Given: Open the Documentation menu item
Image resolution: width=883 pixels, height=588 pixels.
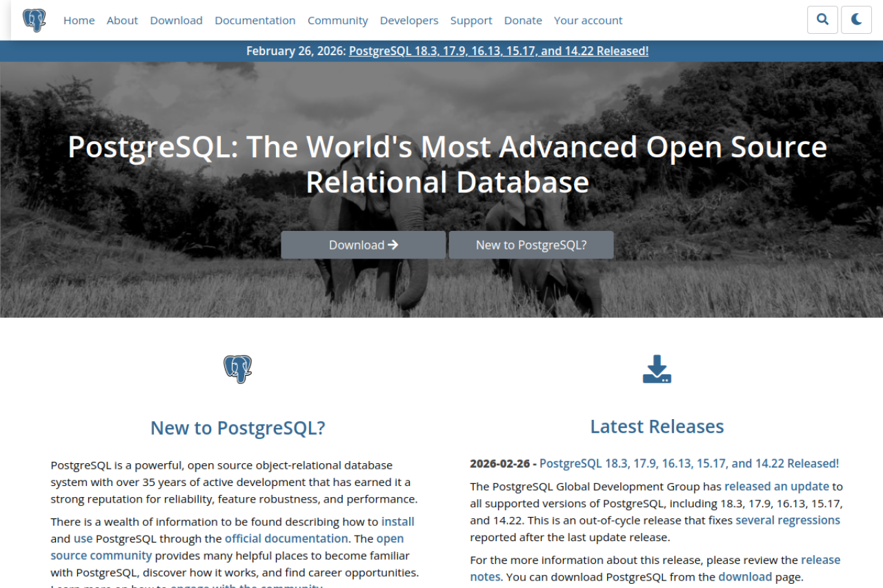Looking at the screenshot, I should (255, 20).
